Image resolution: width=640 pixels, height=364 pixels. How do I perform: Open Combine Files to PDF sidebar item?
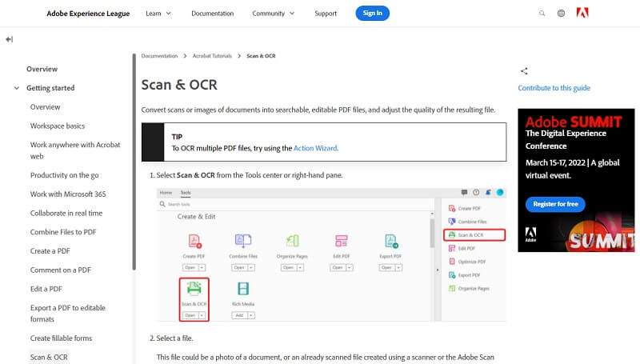coord(63,232)
